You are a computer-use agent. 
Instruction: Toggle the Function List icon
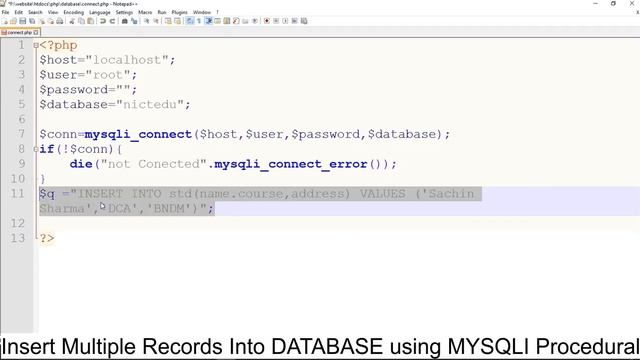pos(236,21)
